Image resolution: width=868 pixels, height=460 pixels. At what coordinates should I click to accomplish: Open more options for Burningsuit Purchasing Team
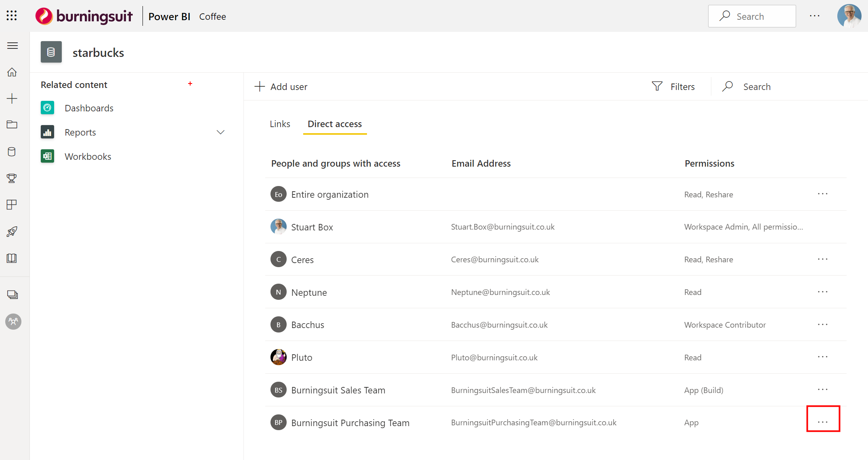coord(823,422)
